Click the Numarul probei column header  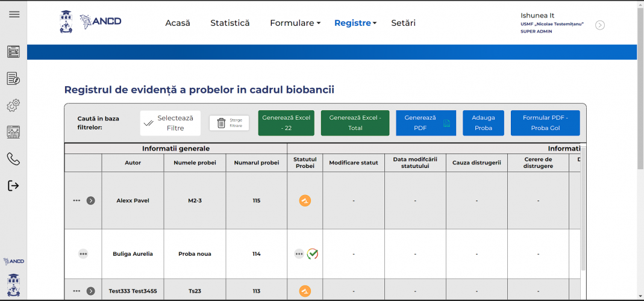pos(257,163)
